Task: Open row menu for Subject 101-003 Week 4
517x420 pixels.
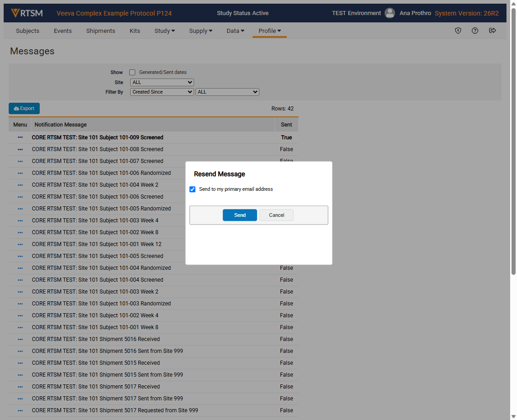Action: pyautogui.click(x=20, y=220)
